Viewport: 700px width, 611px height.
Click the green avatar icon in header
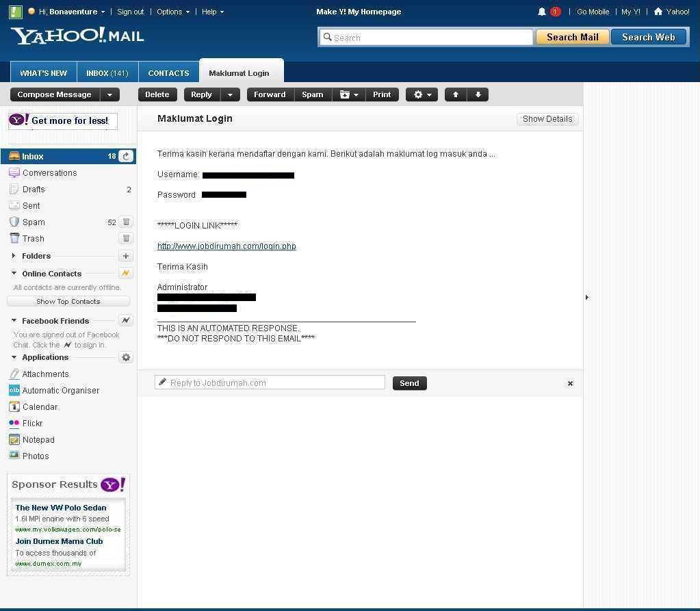coord(16,12)
